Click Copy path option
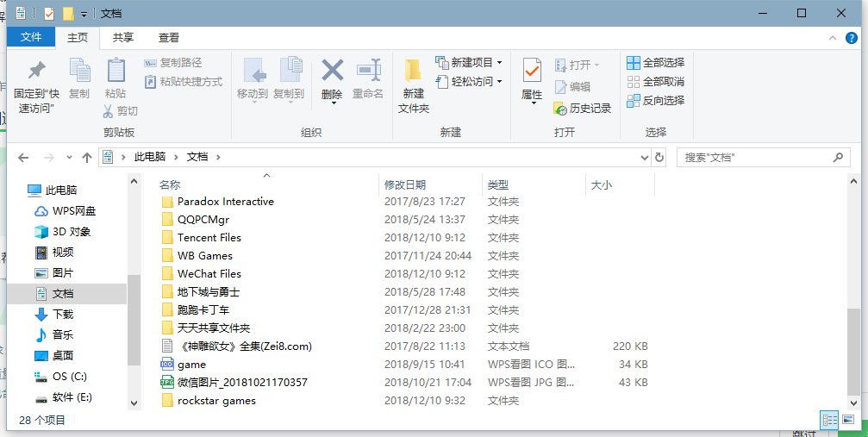Image resolution: width=868 pixels, height=437 pixels. point(172,63)
